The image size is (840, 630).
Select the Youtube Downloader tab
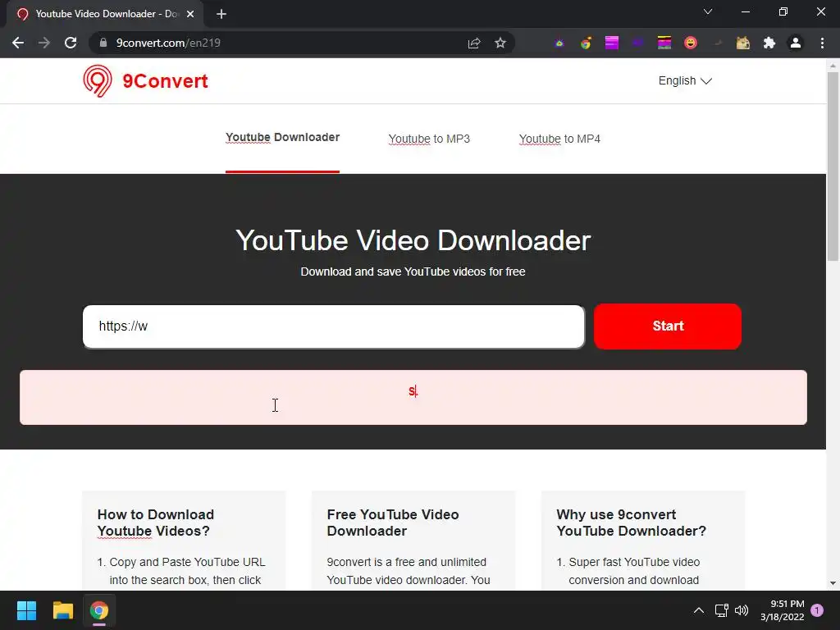tap(282, 138)
